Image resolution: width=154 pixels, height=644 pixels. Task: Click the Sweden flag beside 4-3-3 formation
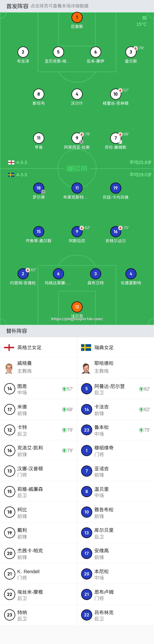click(11, 175)
